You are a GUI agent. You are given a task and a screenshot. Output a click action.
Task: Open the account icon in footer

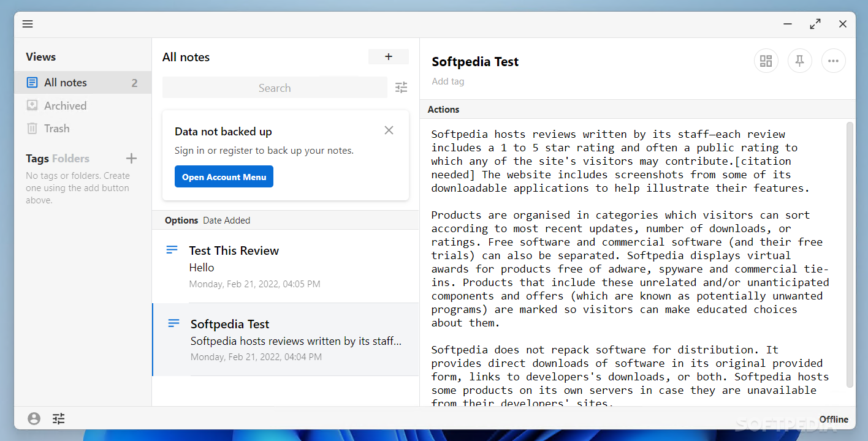tap(34, 418)
